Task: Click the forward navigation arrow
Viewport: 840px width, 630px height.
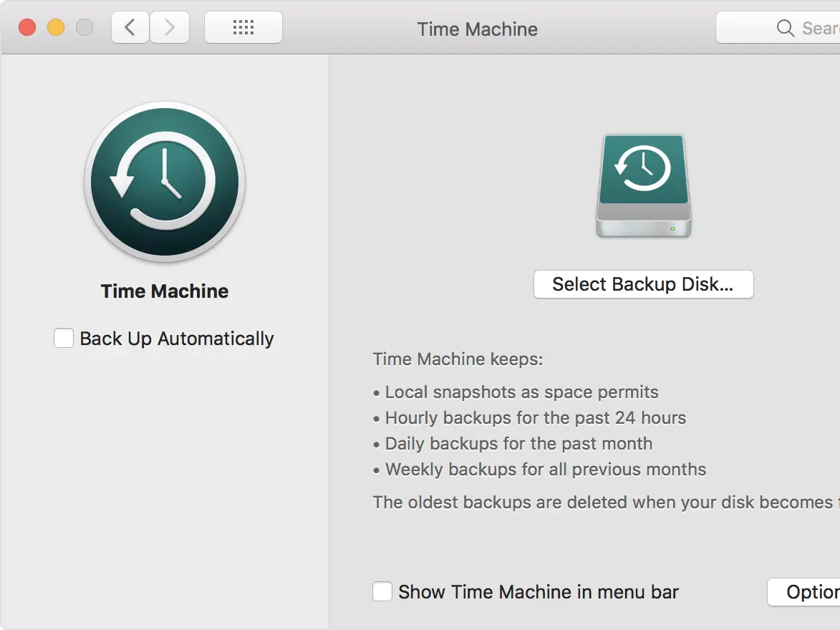Action: (x=169, y=27)
